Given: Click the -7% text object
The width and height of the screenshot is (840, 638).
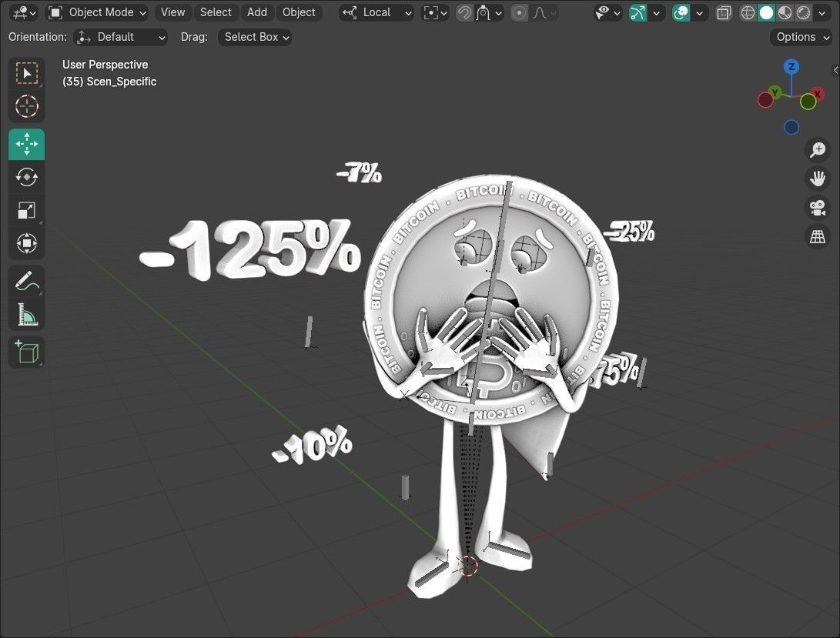Looking at the screenshot, I should 360,172.
